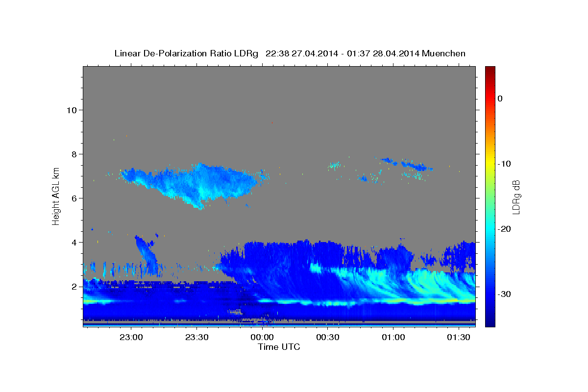Click the height axis label '8'

pyautogui.click(x=74, y=154)
